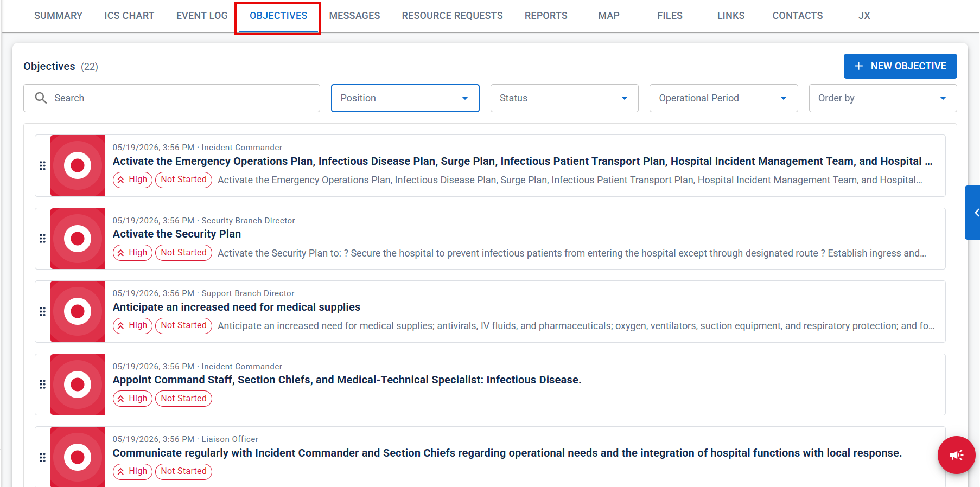980x487 pixels.
Task: Click Not Started tag on Security Plan objective
Action: point(183,253)
